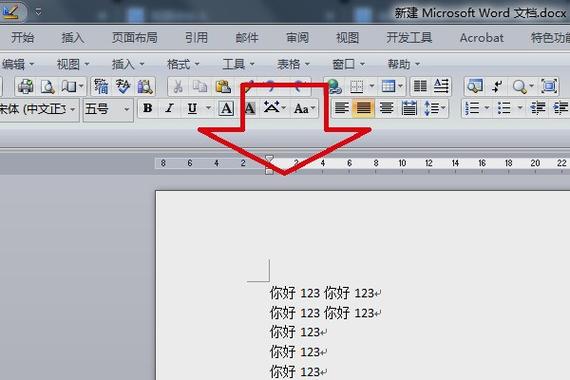
Task: Click the Print icon in toolbar
Action: coord(26,86)
